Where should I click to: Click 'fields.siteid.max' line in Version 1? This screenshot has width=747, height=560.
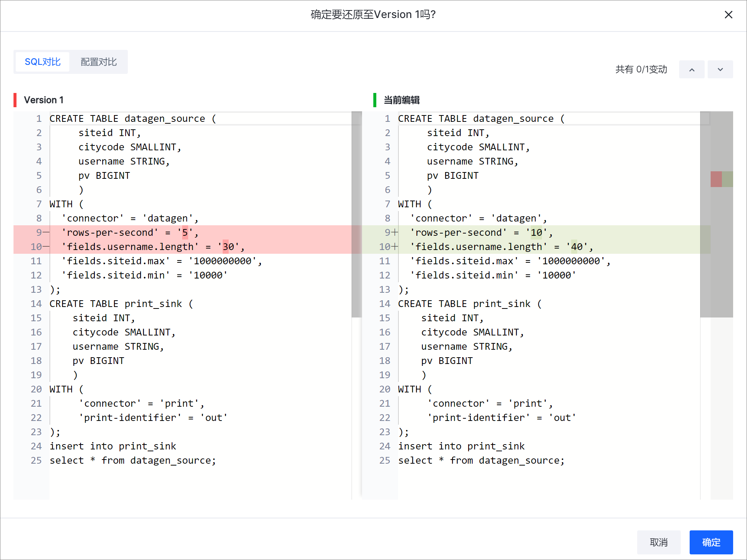pyautogui.click(x=162, y=261)
